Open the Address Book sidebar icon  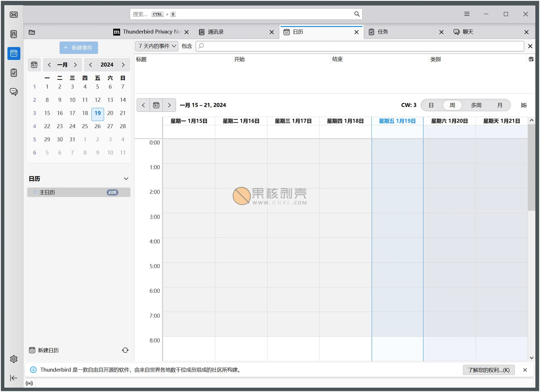point(14,34)
